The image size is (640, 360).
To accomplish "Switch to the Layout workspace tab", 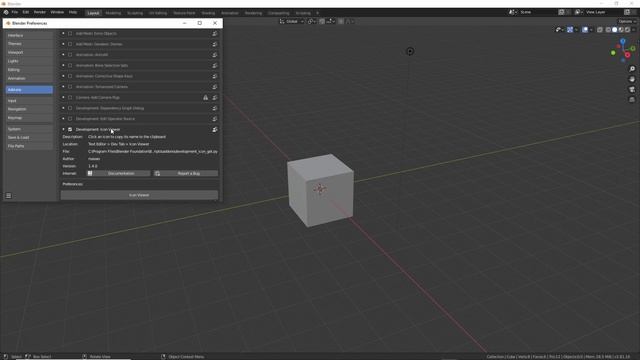I will click(x=93, y=13).
